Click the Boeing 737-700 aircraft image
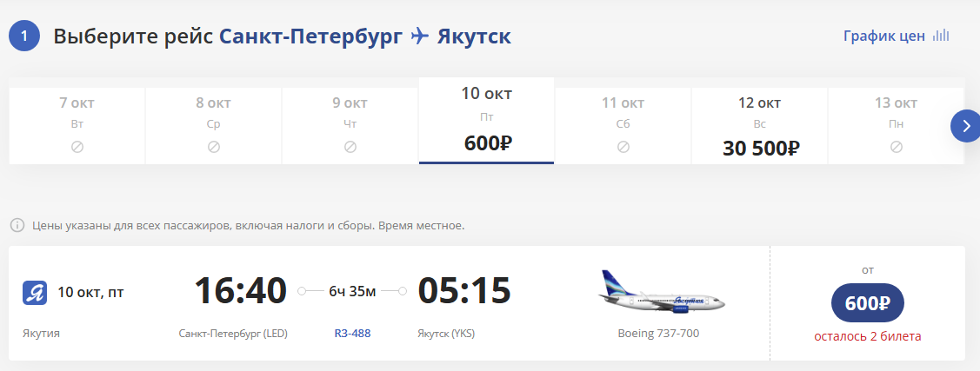 [661, 292]
